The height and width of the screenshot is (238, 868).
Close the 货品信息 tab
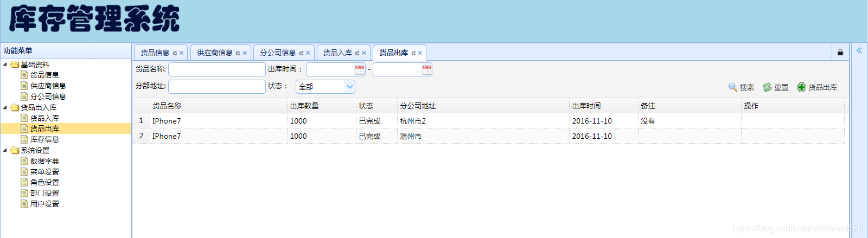pyautogui.click(x=181, y=53)
